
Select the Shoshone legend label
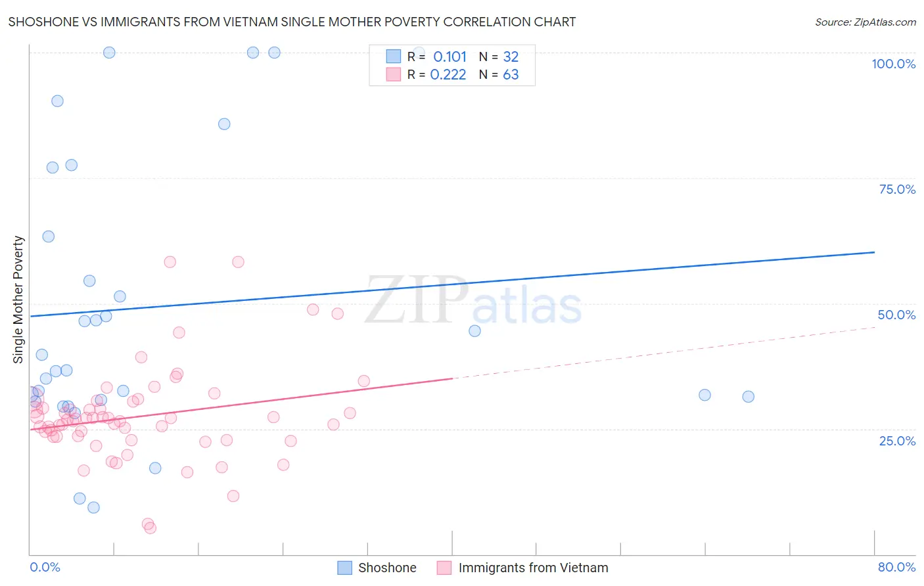[387, 568]
